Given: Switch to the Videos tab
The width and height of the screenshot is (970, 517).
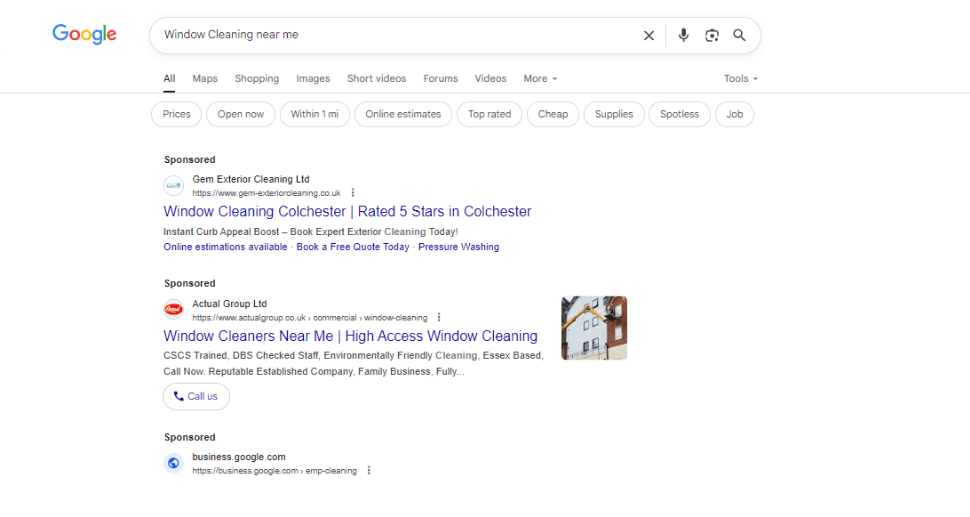Looking at the screenshot, I should click(491, 79).
